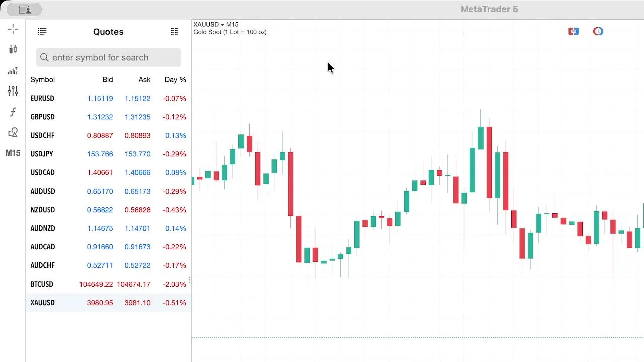Click the Symbol column header
This screenshot has height=362, width=644.
(43, 80)
